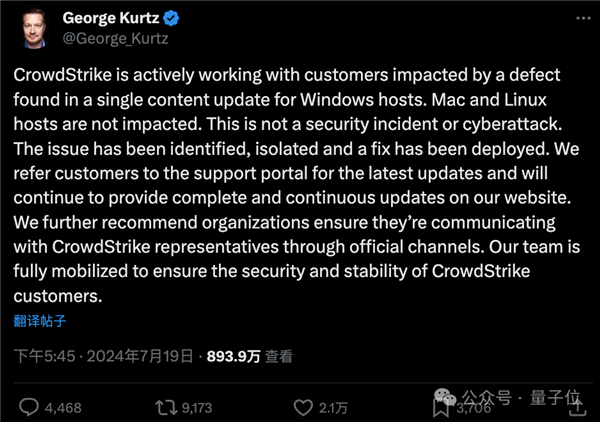Image resolution: width=600 pixels, height=422 pixels.
Task: Click the 查看 views label
Action: click(x=279, y=357)
